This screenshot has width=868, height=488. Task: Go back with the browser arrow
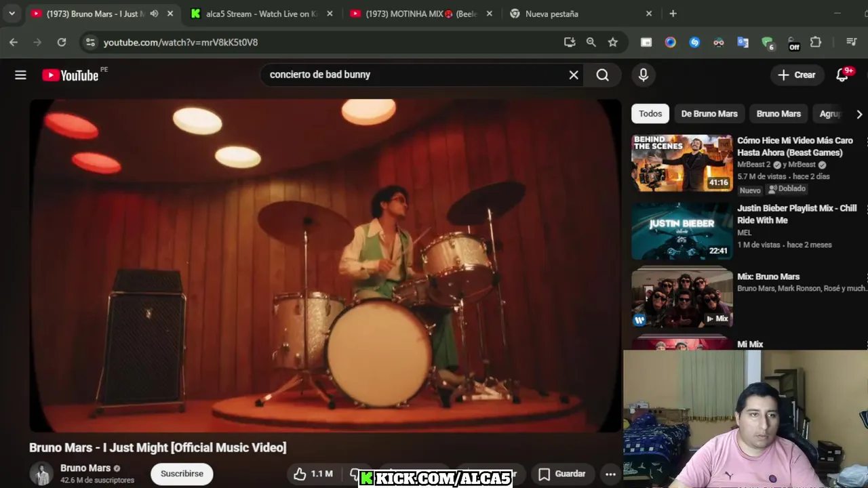[x=14, y=42]
